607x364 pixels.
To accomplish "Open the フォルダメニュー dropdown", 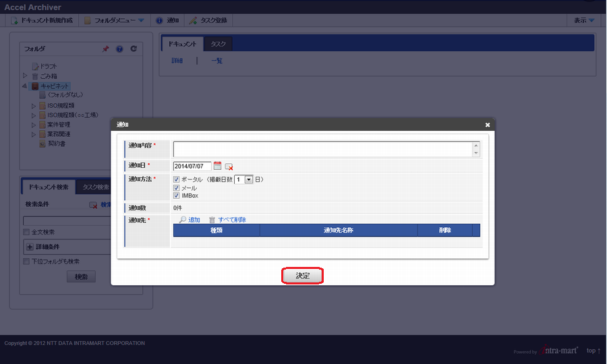I will coord(114,20).
